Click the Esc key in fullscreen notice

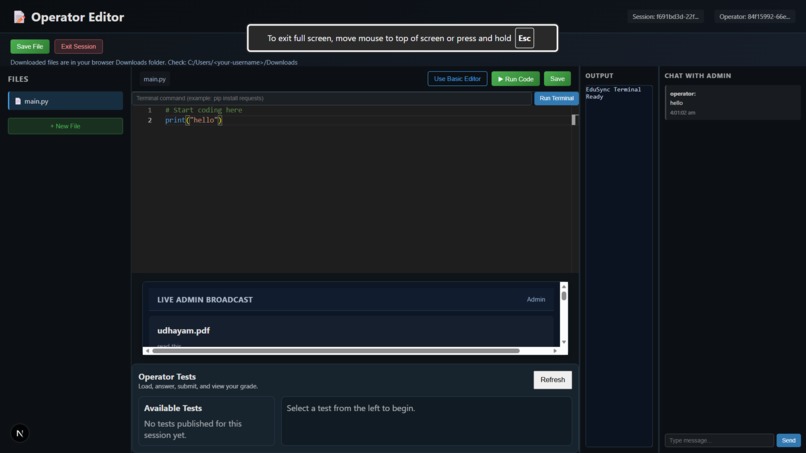point(524,38)
